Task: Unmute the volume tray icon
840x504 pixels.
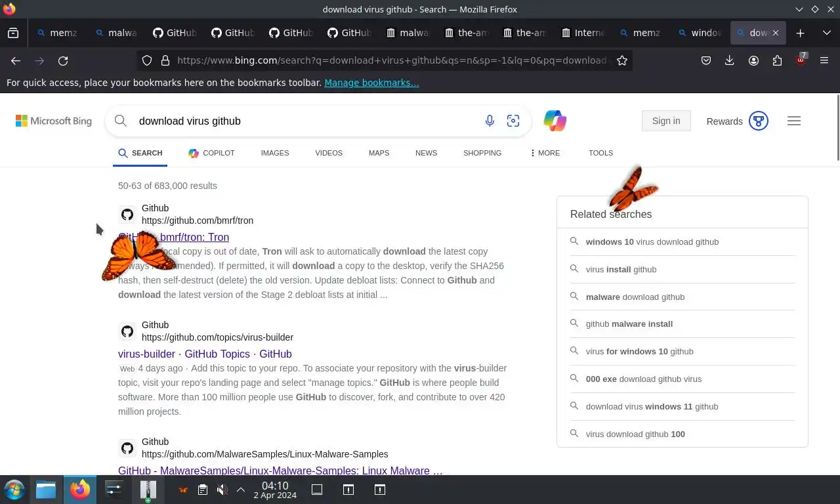Action: [222, 490]
